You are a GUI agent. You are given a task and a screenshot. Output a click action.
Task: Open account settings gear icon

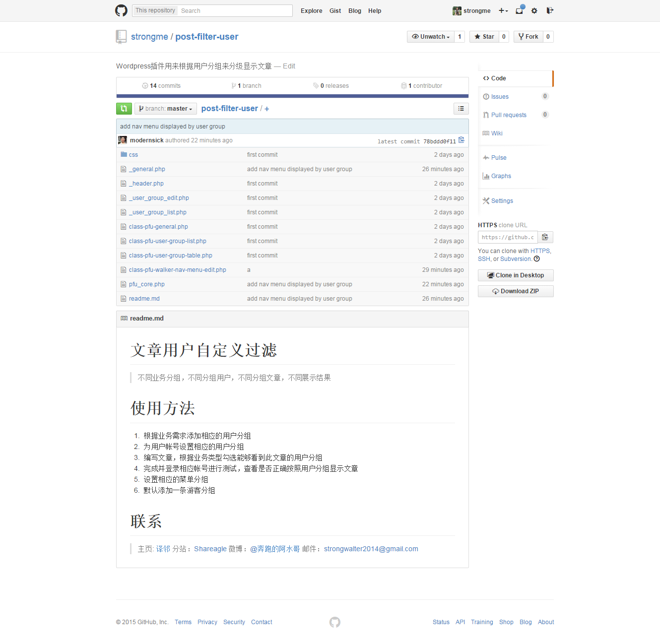click(534, 10)
